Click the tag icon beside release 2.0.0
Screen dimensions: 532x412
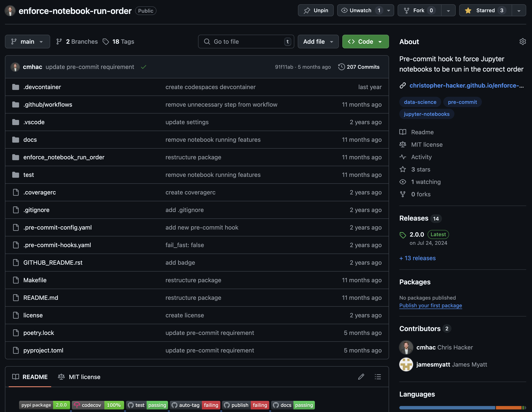[x=403, y=235]
